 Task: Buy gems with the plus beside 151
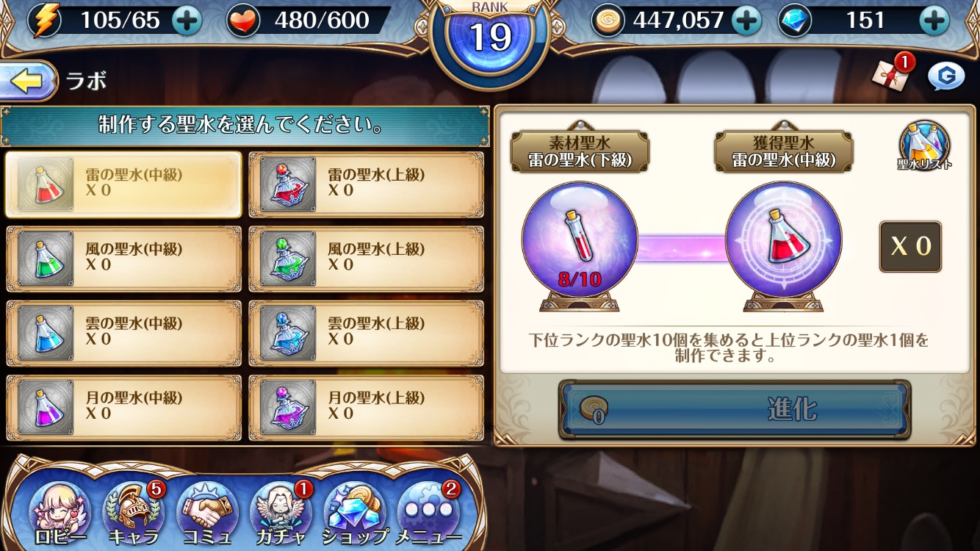click(x=934, y=21)
